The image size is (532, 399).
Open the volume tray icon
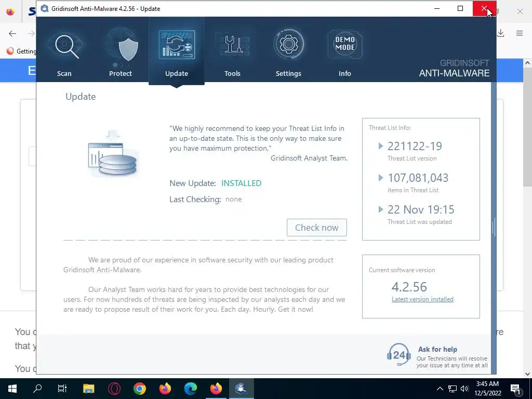click(x=464, y=389)
